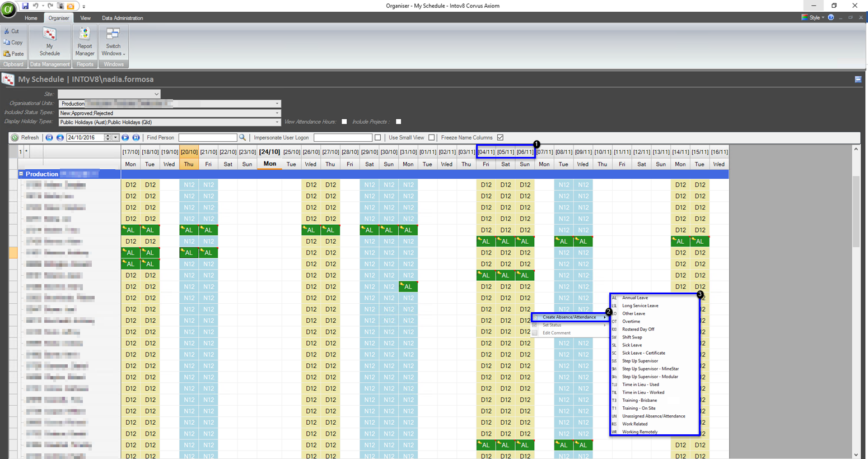Click the Find Person input field
Screen dimensions: 868x459
pyautogui.click(x=207, y=137)
